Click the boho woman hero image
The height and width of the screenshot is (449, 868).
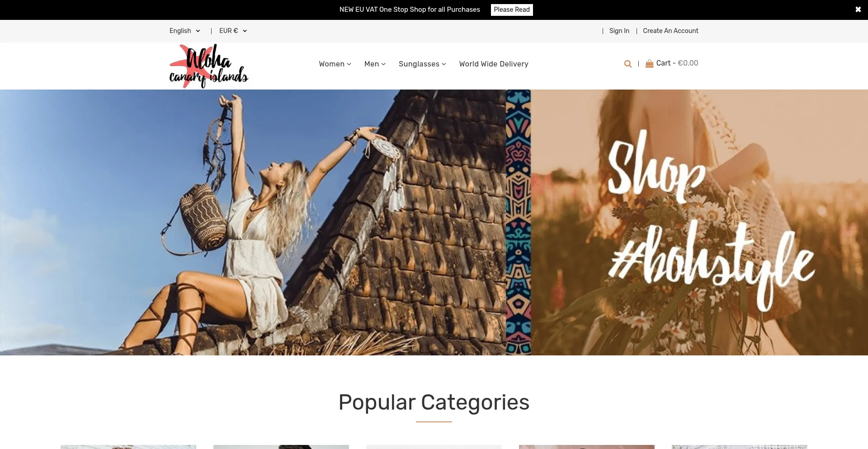point(253,222)
